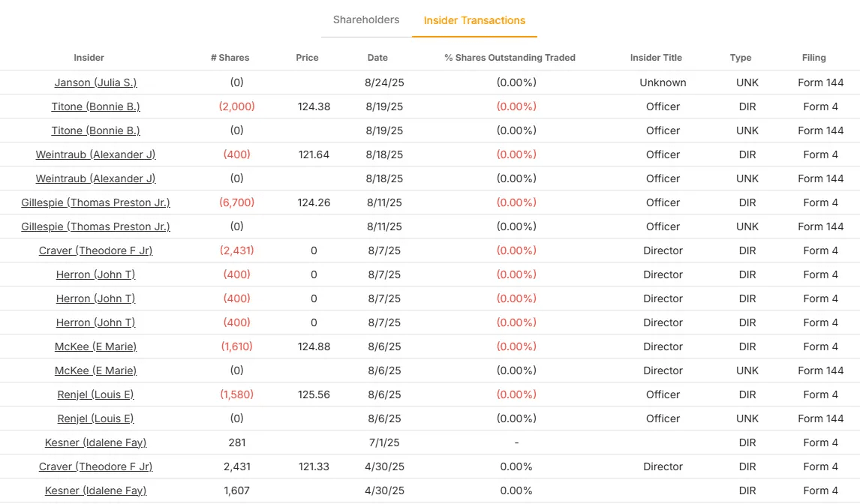Sort by the Type column header
The image size is (860, 504).
tap(740, 58)
